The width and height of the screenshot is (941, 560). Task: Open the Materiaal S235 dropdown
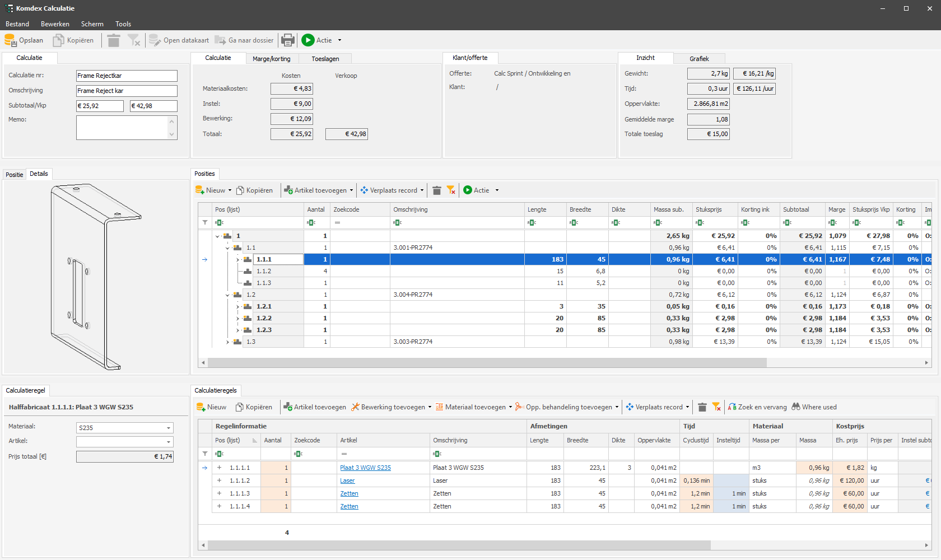168,428
